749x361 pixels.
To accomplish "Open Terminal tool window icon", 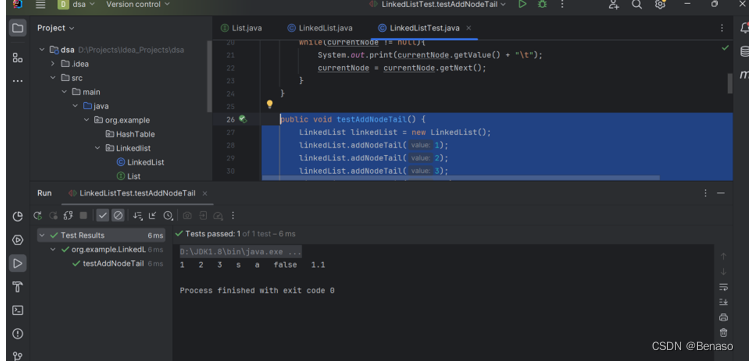I will [x=18, y=310].
